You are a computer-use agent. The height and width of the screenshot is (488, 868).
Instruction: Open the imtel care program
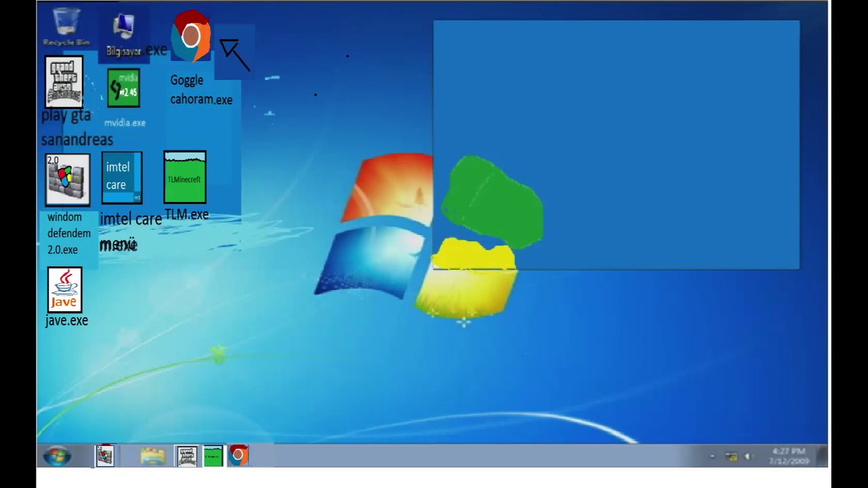click(121, 176)
